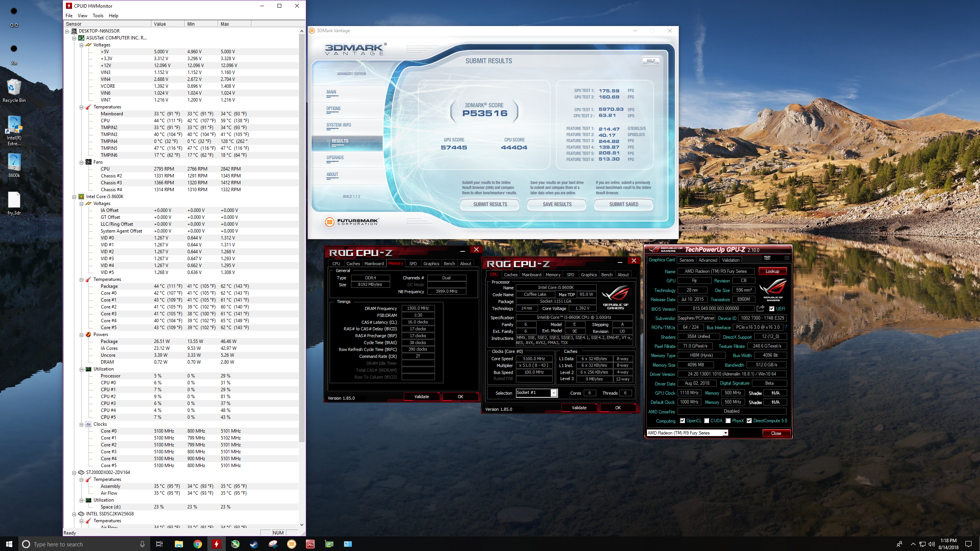Open Task View on the taskbar
The width and height of the screenshot is (980, 551).
point(159,544)
